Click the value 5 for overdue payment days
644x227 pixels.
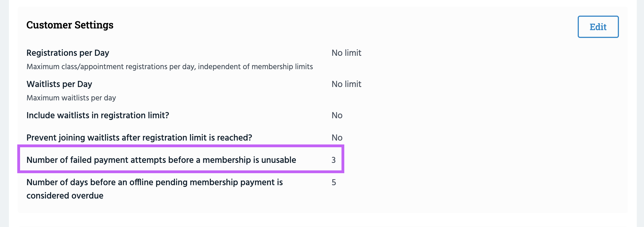click(334, 183)
